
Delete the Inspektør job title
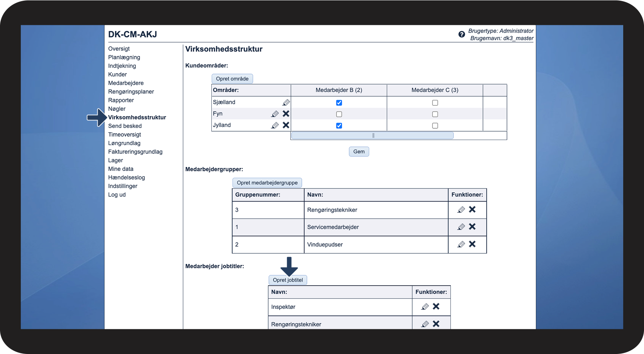(436, 306)
